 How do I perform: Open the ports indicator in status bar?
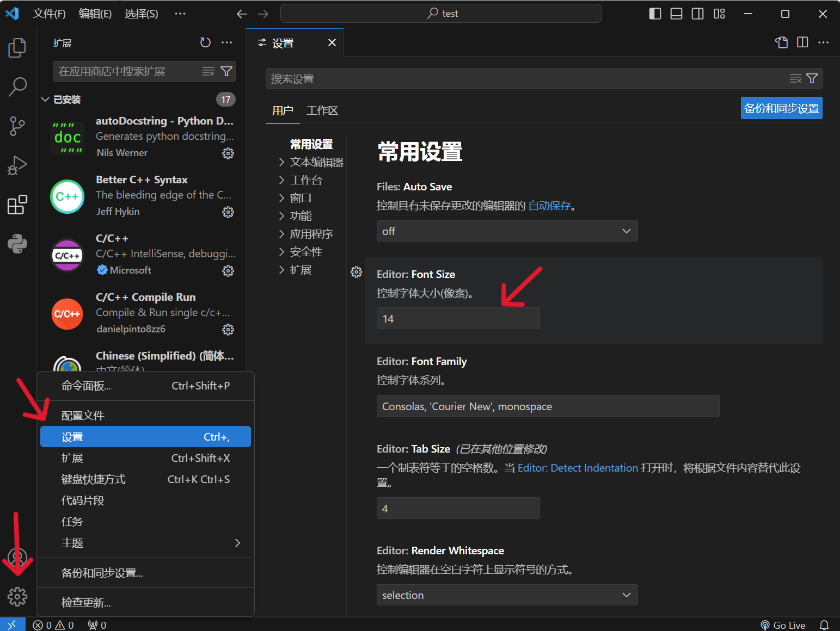pos(97,626)
